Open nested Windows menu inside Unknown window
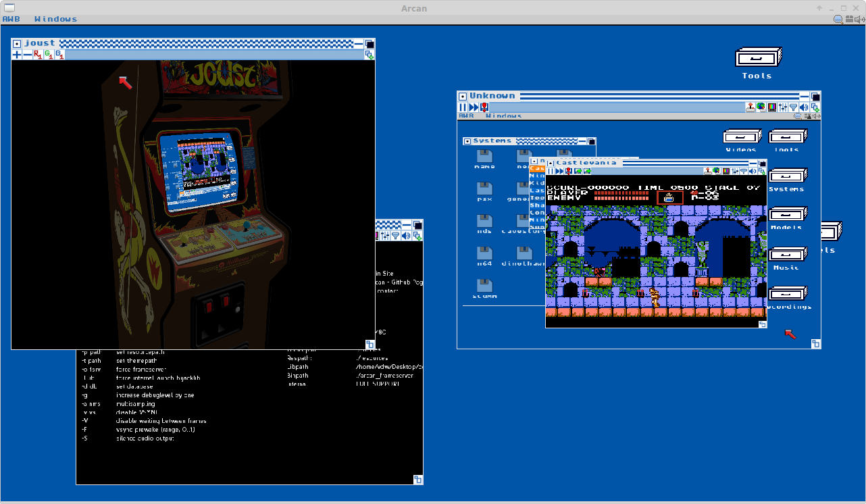Viewport: 866px width, 504px height. 503,116
